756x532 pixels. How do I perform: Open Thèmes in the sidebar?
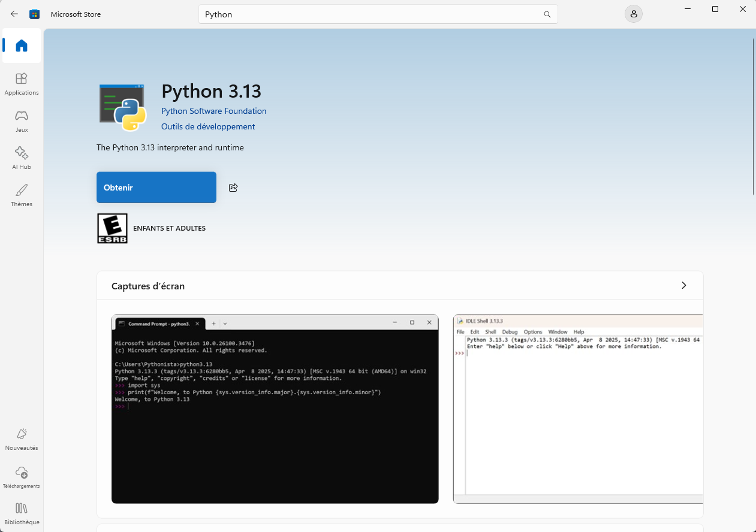pos(22,195)
